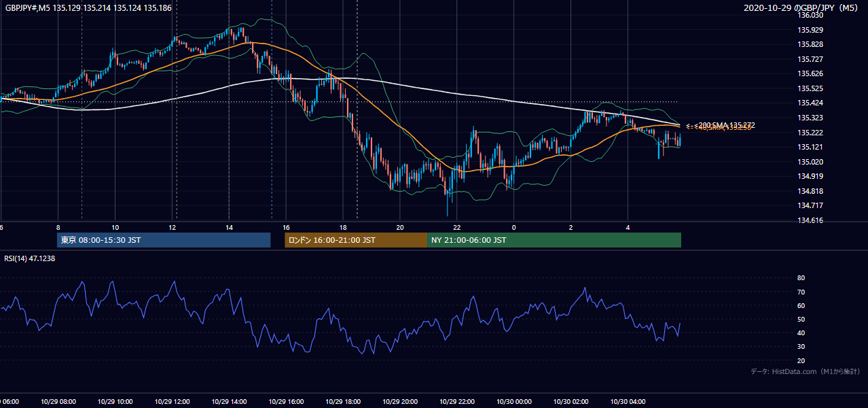Click the 10/29 12:00 bottom date label
Screen dimensions: 868x408
click(173, 402)
